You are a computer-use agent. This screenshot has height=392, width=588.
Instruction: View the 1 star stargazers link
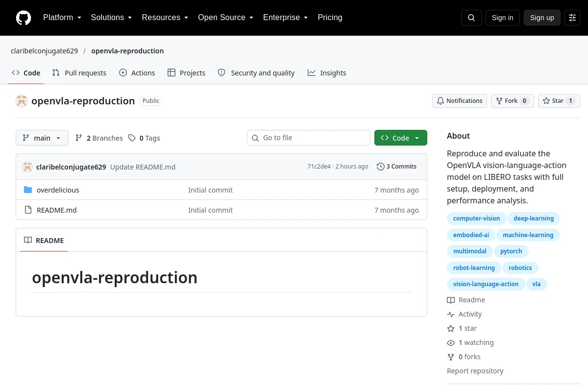pyautogui.click(x=462, y=328)
